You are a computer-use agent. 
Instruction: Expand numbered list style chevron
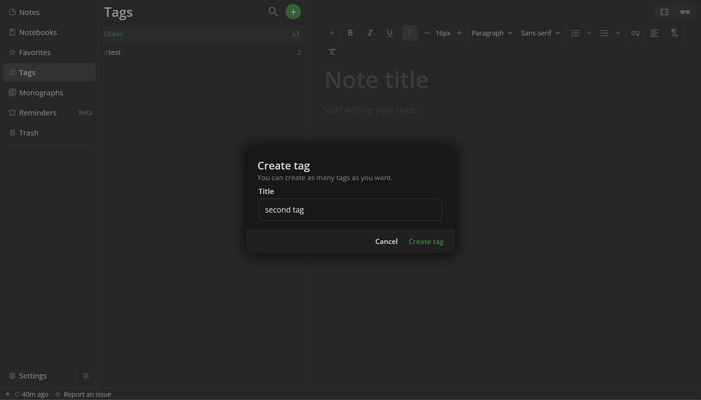pos(589,33)
